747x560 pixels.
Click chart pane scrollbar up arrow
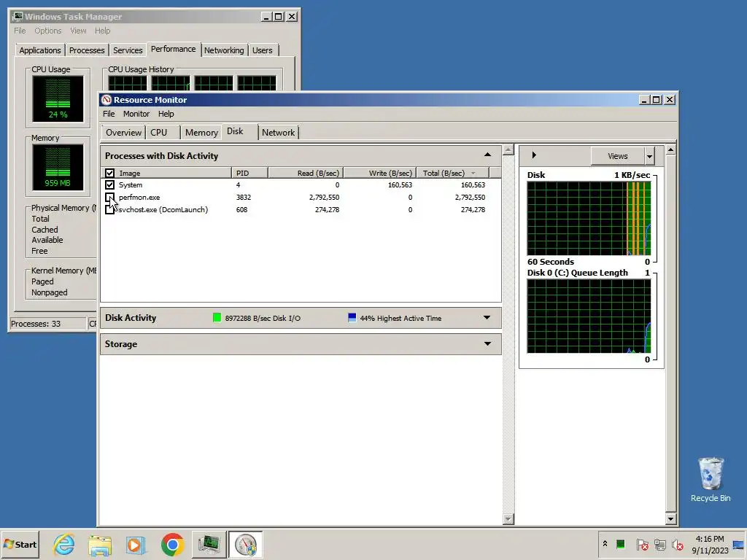click(x=671, y=150)
